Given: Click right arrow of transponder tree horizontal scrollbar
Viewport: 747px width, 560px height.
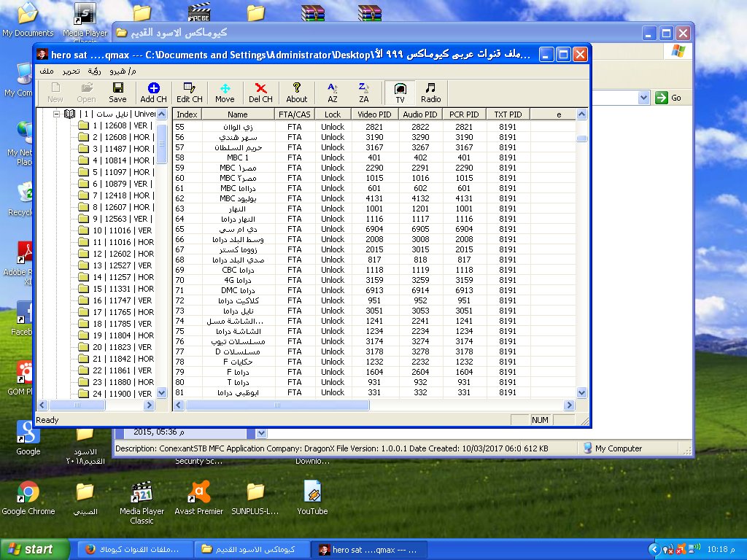Looking at the screenshot, I should [149, 405].
